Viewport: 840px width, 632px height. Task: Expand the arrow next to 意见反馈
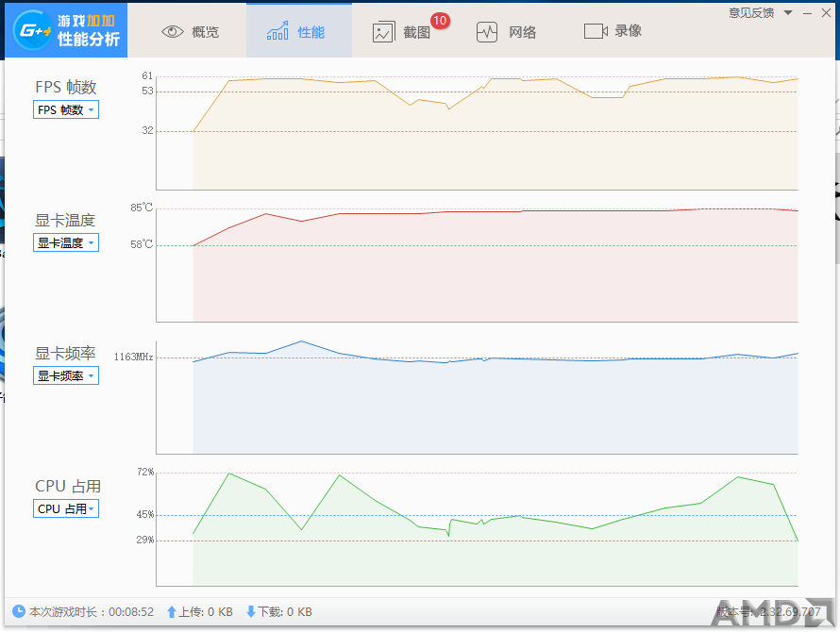788,13
